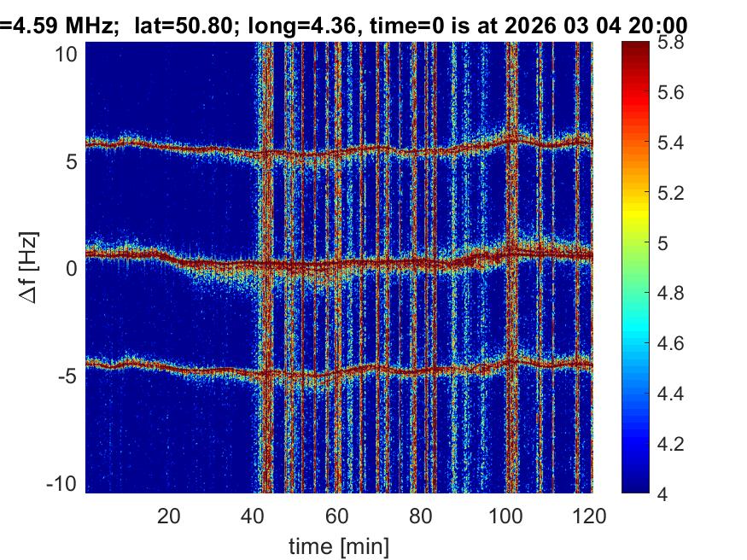This screenshot has height=560, width=747.
Task: Click the x-axis tick label 20
Action: [x=169, y=515]
